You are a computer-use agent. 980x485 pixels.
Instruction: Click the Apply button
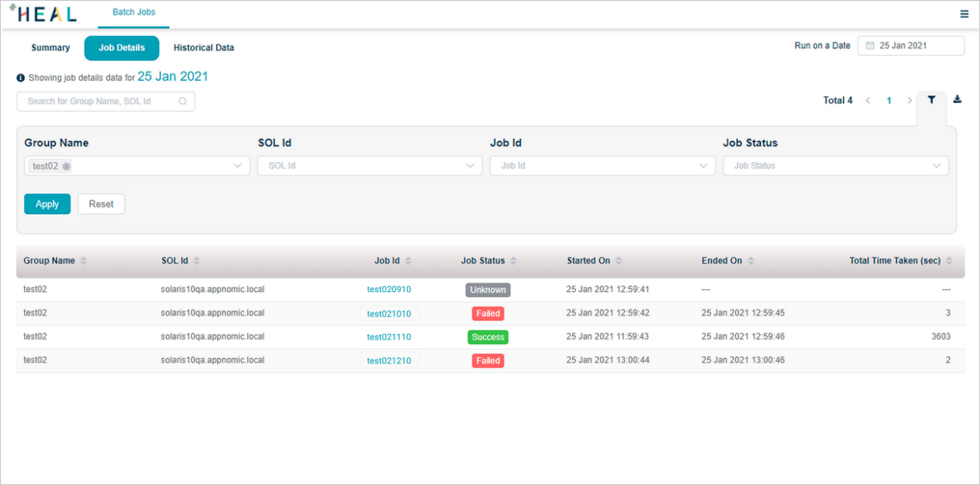47,204
